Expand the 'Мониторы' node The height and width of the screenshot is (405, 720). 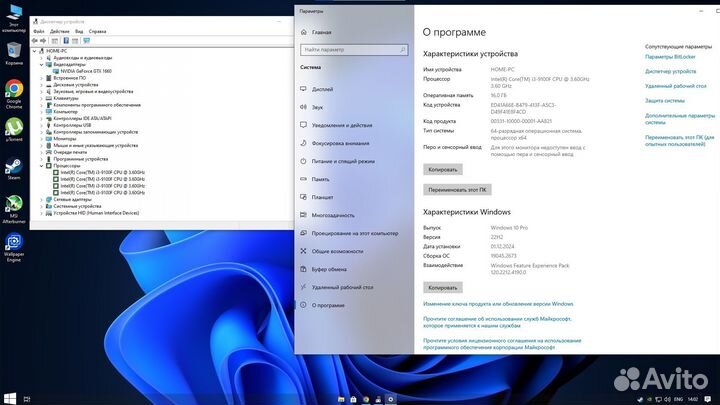click(x=41, y=139)
